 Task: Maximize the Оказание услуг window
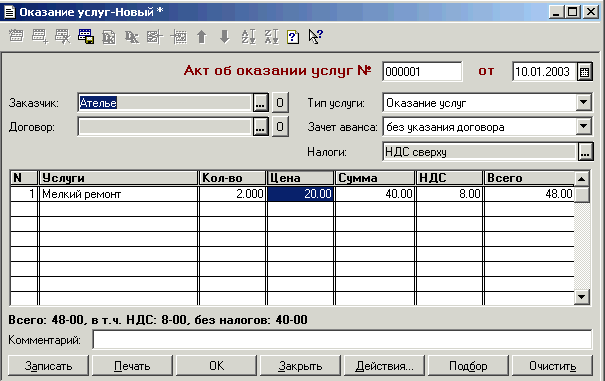tap(573, 12)
